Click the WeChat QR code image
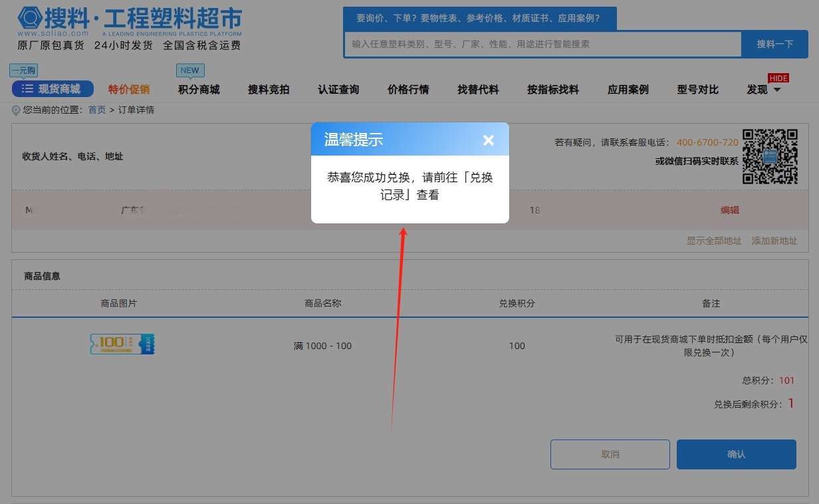Screen dimensions: 819x504 click(770, 156)
